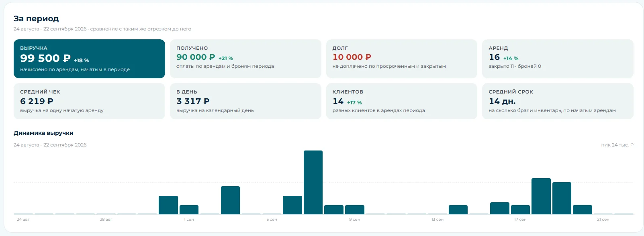Select the Выручка 99 500 ₽ card
This screenshot has width=644, height=236.
89,59
